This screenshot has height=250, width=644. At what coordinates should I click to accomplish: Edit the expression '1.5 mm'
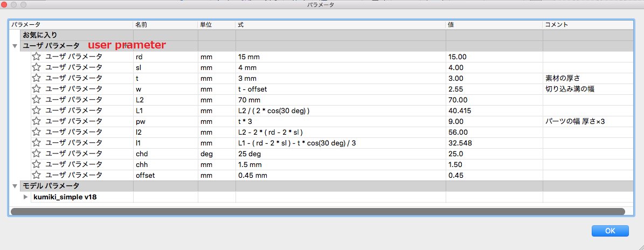tap(341, 164)
